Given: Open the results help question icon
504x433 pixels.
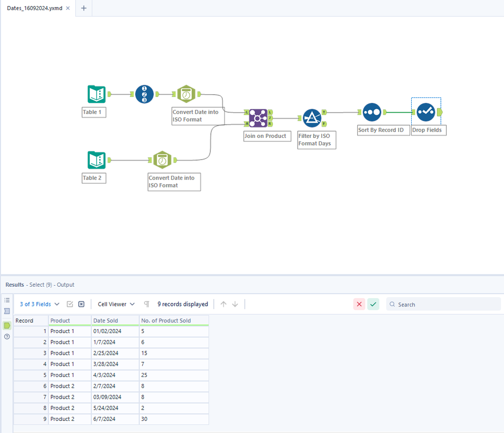Looking at the screenshot, I should click(7, 337).
